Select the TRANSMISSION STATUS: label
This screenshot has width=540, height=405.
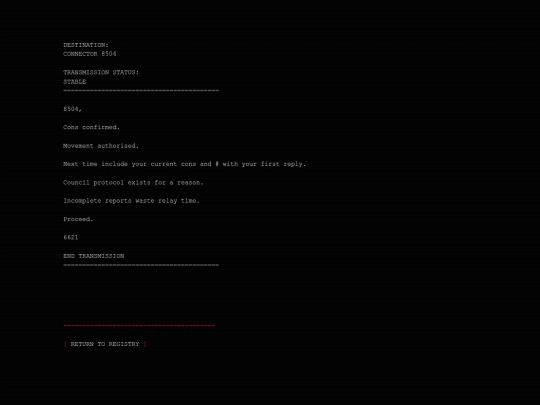click(101, 72)
